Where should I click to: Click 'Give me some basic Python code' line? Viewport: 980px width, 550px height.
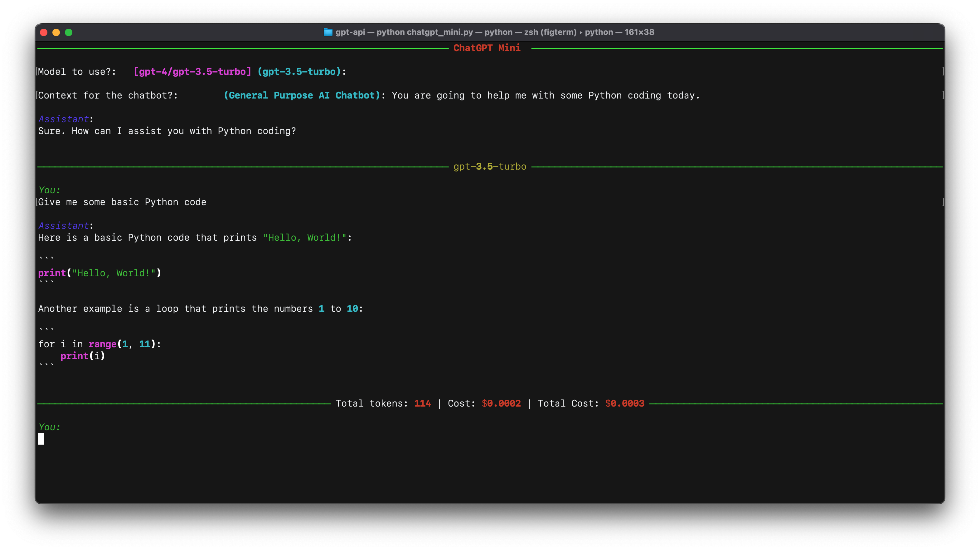(x=122, y=202)
